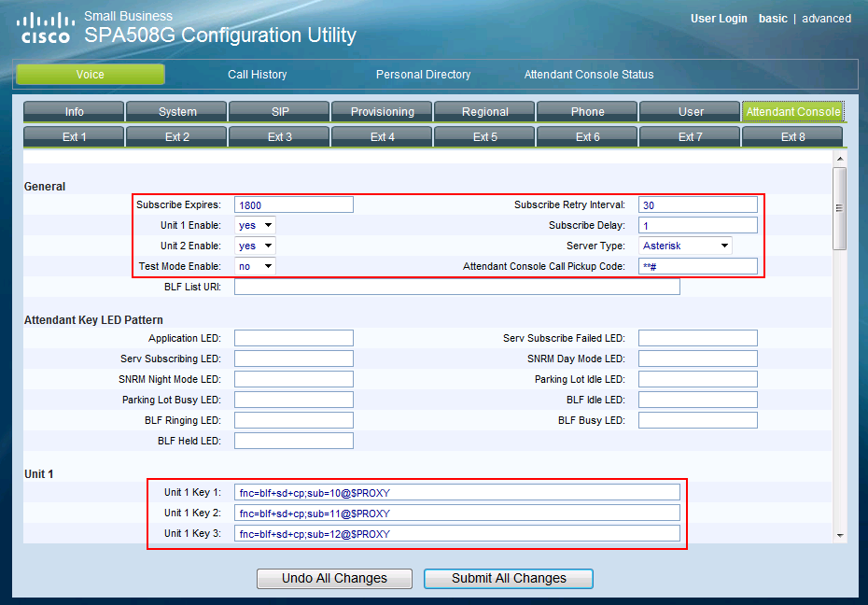Click the Parking Lot Idle LED field
Screen dimensions: 868x605
point(698,379)
